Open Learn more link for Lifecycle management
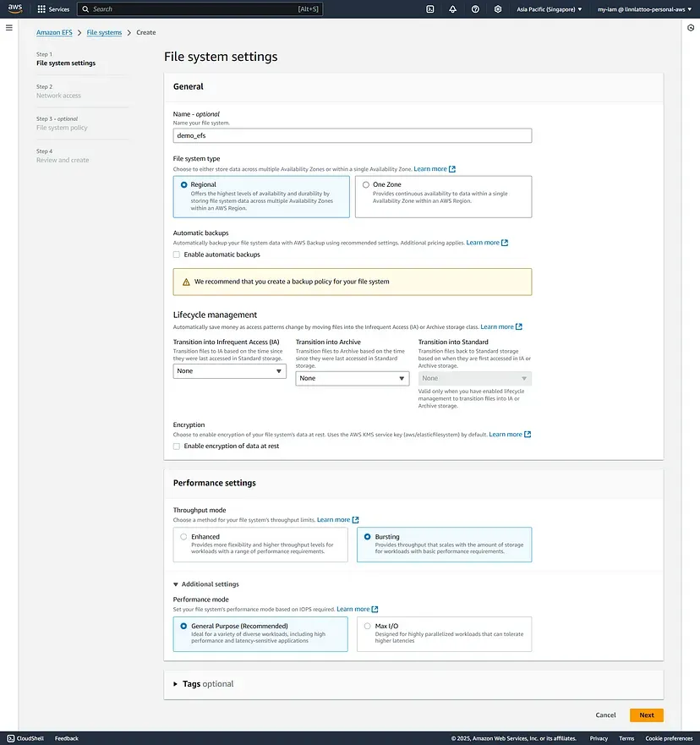Viewport: 700px width, 745px height. (497, 327)
